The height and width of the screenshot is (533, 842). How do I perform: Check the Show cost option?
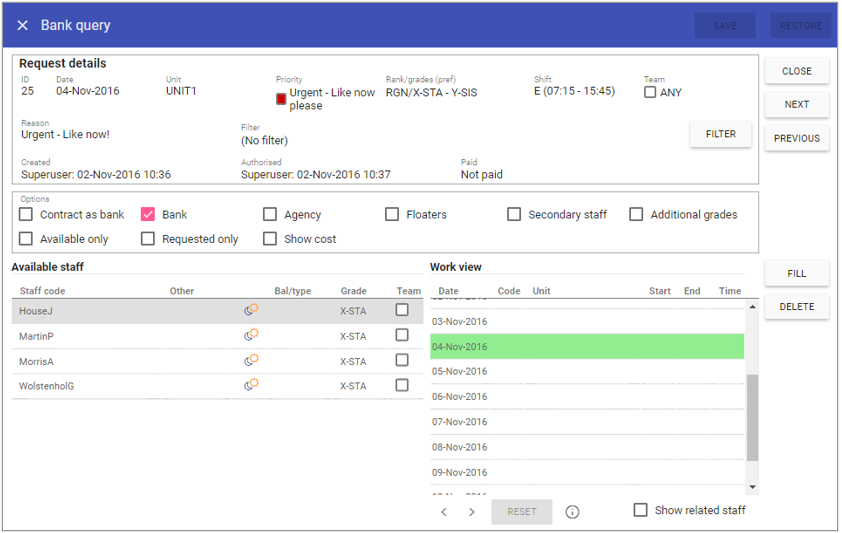270,239
